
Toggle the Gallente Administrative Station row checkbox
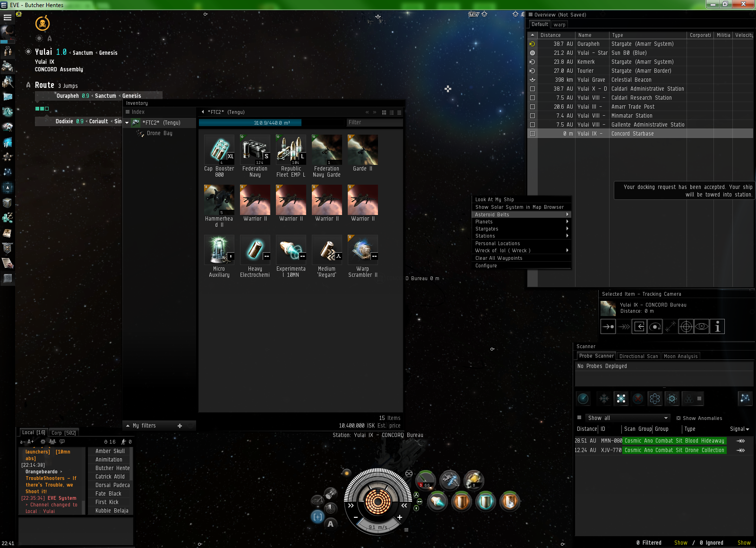533,125
